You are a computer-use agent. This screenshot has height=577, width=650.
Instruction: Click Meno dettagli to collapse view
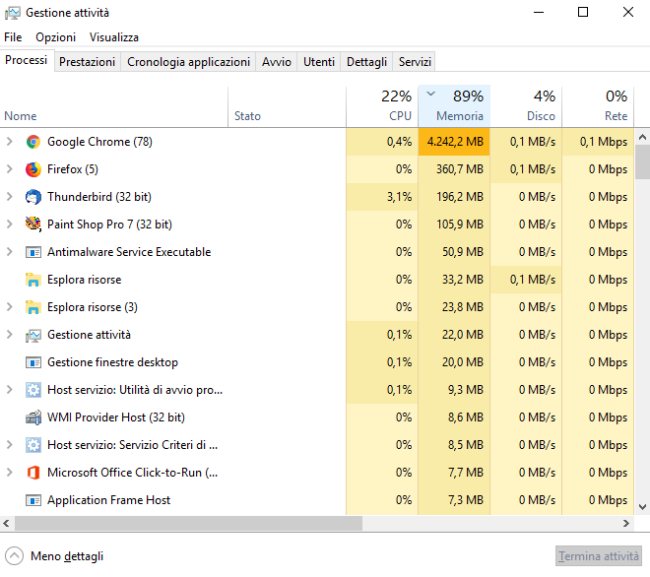point(54,556)
